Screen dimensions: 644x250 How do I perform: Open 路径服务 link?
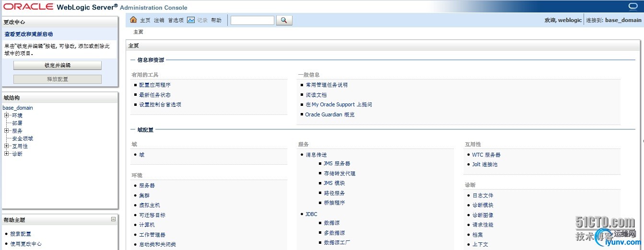(x=334, y=193)
